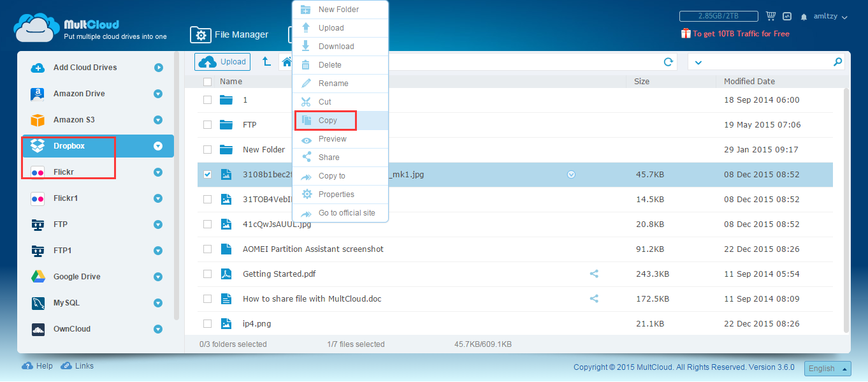Expand the MySQL dropdown arrow
Image resolution: width=868 pixels, height=382 pixels.
(158, 303)
